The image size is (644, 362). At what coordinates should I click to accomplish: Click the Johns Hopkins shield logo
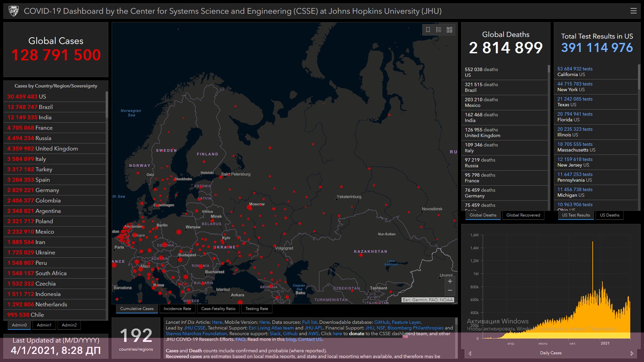click(x=14, y=11)
